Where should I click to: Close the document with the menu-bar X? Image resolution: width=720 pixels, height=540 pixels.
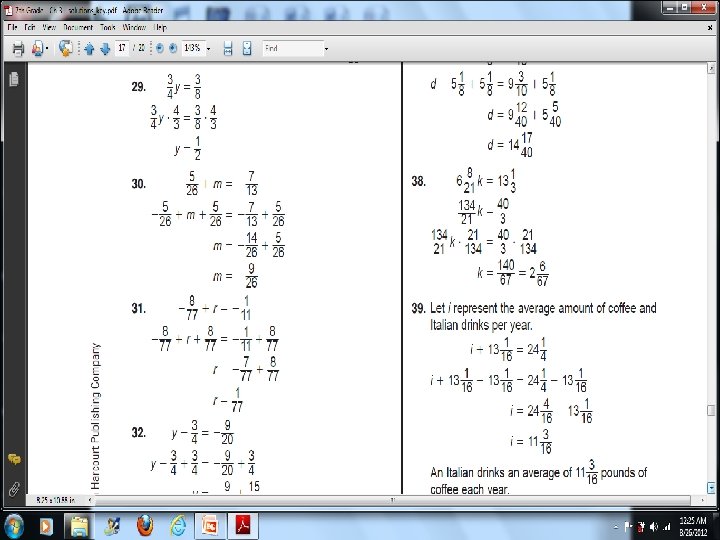point(710,28)
